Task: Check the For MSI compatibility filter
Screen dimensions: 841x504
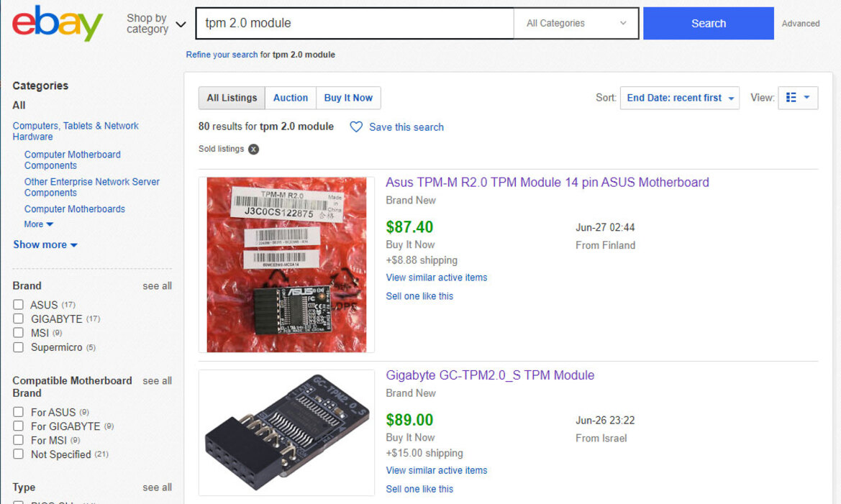Action: pos(17,440)
